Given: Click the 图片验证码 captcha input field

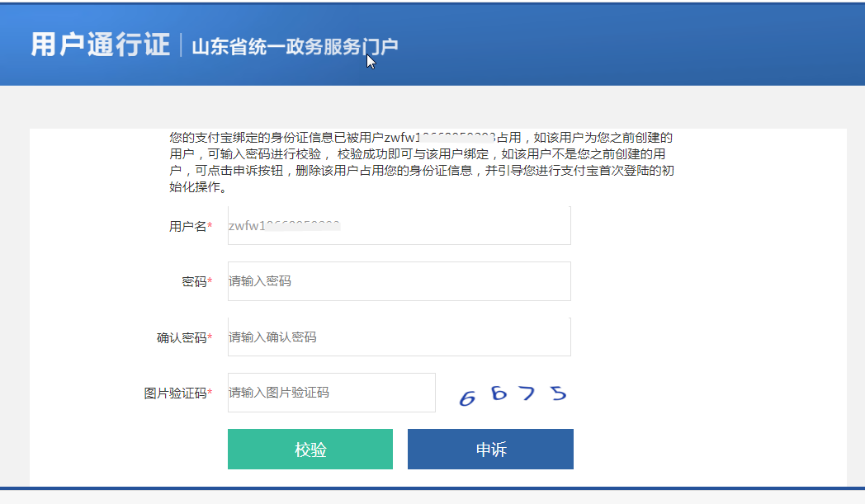Looking at the screenshot, I should pos(331,393).
